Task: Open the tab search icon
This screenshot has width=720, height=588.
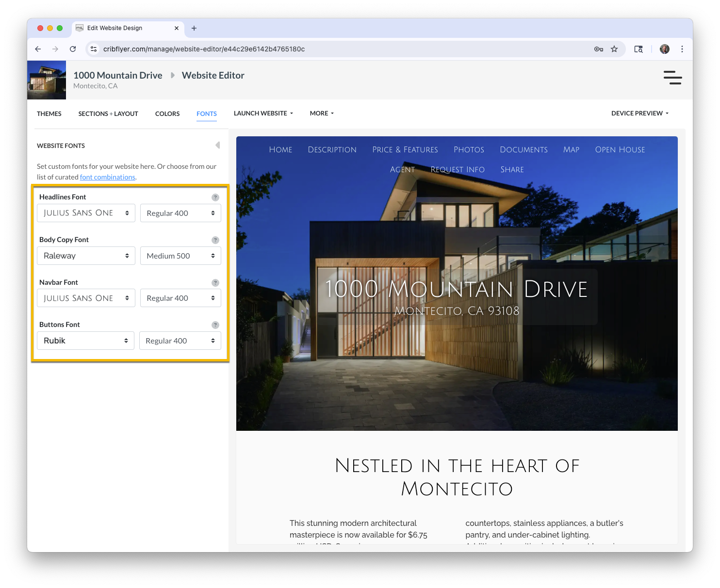Action: click(x=638, y=49)
